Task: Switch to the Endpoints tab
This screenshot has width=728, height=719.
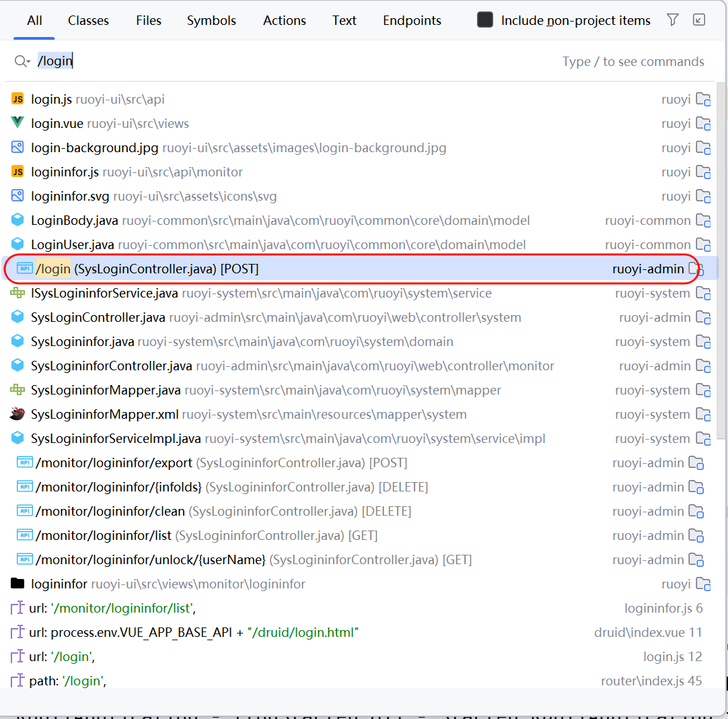Action: (x=412, y=21)
